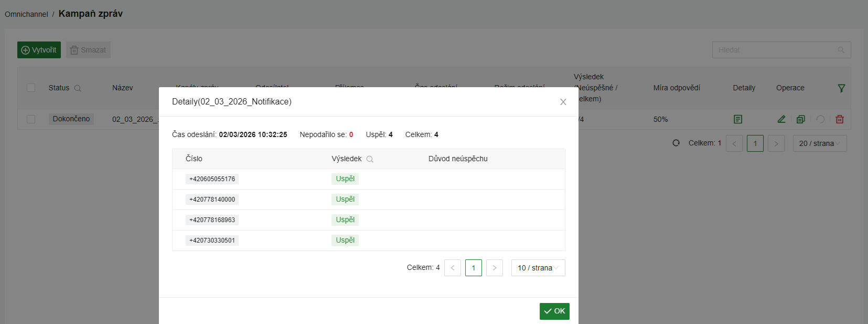The width and height of the screenshot is (868, 324).
Task: Click the edit pencil icon in Operace
Action: [x=781, y=119]
